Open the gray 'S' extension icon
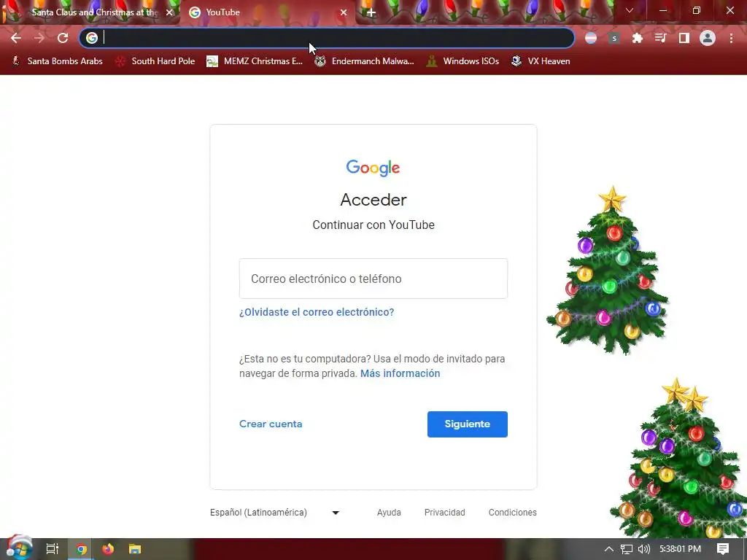 [x=614, y=38]
